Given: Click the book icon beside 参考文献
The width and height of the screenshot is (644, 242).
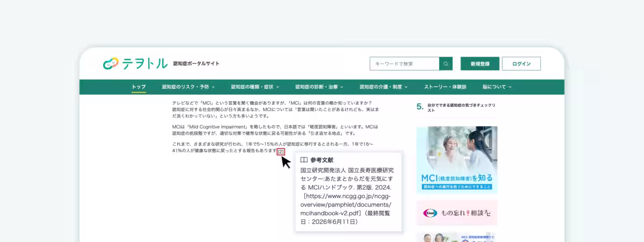Looking at the screenshot, I should [304, 160].
